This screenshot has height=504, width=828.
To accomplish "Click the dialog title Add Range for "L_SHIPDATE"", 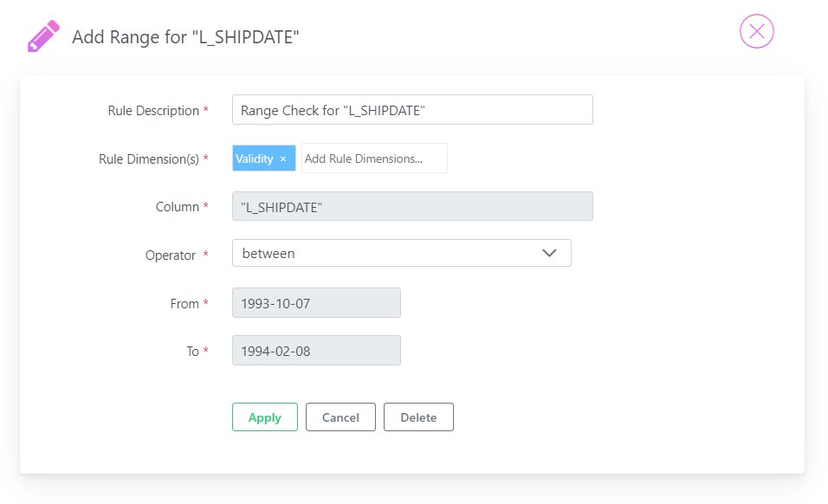I will pos(185,37).
